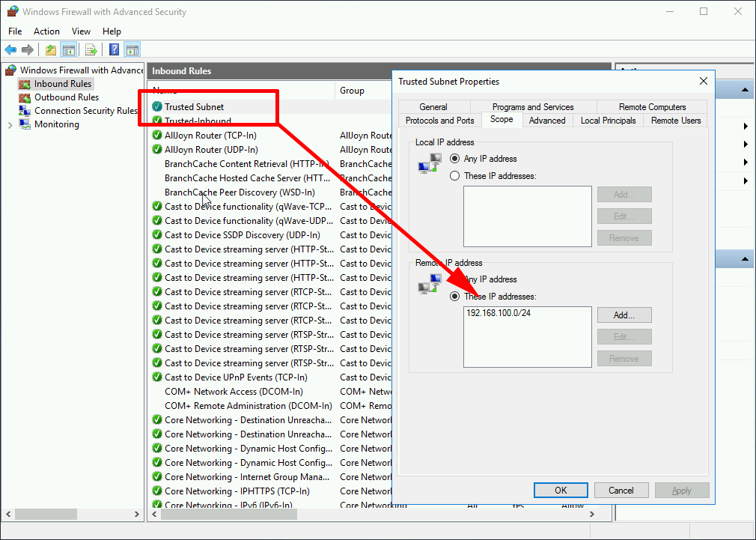
Task: Click the Forward arrow toolbar icon
Action: (x=27, y=49)
